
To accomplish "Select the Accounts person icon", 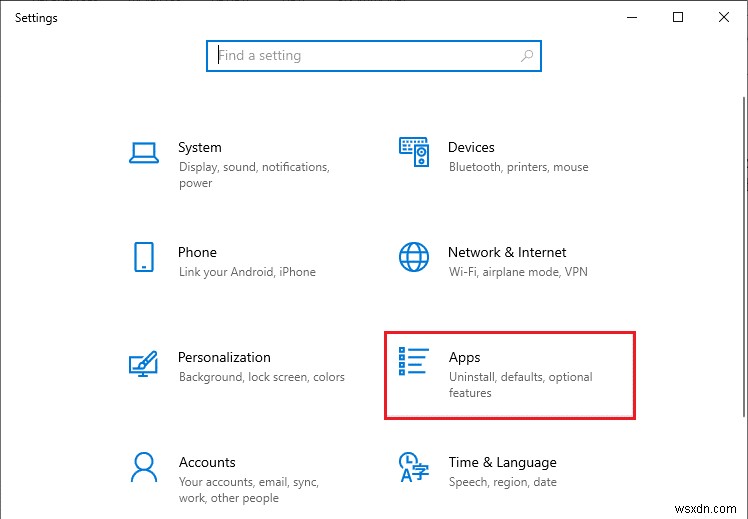I will 144,467.
